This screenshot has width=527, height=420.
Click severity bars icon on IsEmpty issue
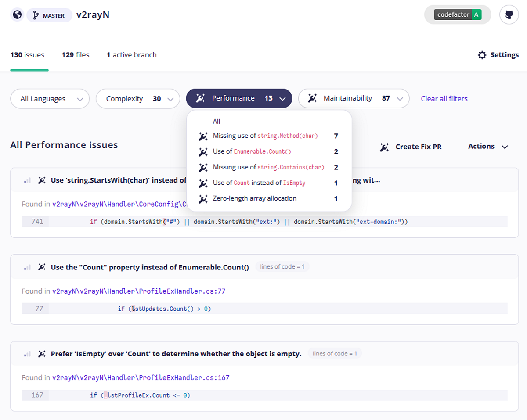[27, 354]
